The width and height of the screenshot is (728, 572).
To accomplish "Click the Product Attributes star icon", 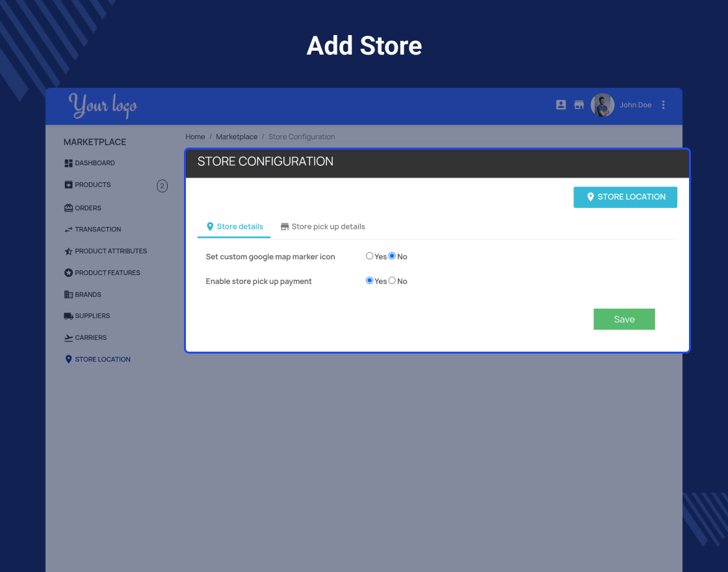I will click(x=68, y=251).
